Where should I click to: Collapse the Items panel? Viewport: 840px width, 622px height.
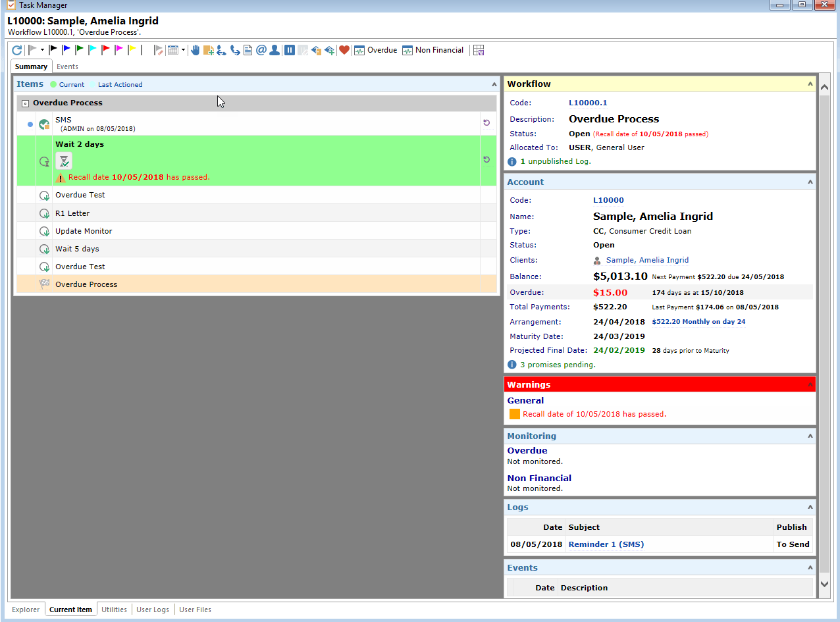tap(494, 84)
